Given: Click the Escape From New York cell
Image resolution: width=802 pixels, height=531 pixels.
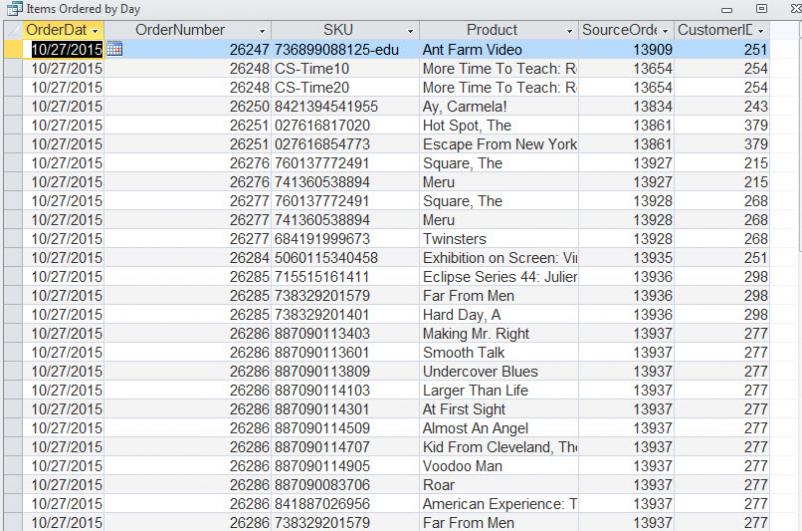Looking at the screenshot, I should pyautogui.click(x=499, y=144).
